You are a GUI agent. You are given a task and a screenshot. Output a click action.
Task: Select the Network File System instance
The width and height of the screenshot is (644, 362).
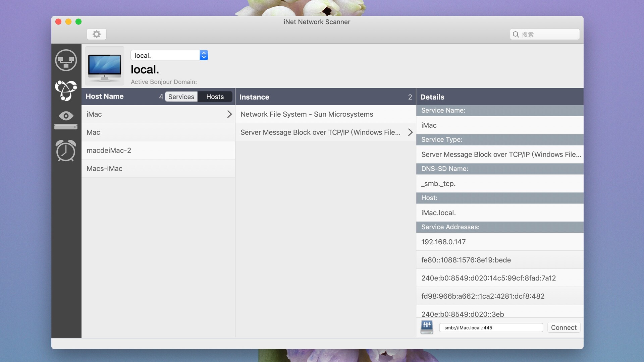[x=307, y=114]
